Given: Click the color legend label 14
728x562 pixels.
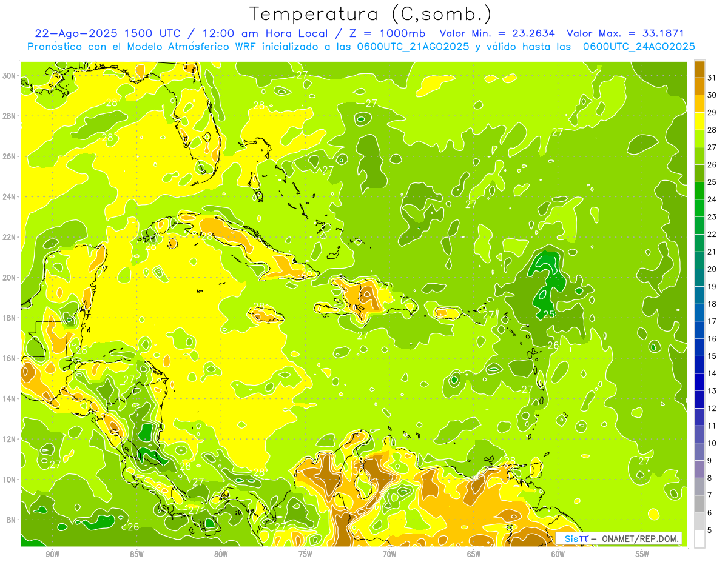Looking at the screenshot, I should click(712, 373).
